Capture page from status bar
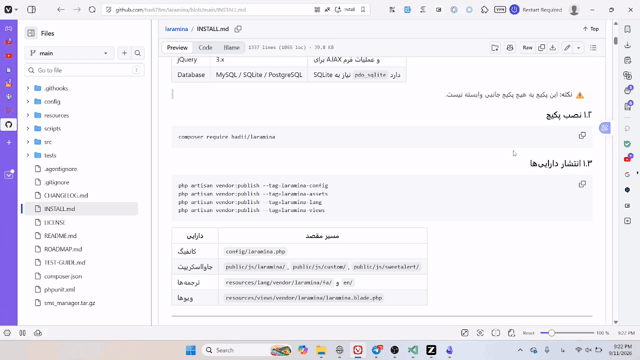This screenshot has height=360, width=640. click(480, 333)
